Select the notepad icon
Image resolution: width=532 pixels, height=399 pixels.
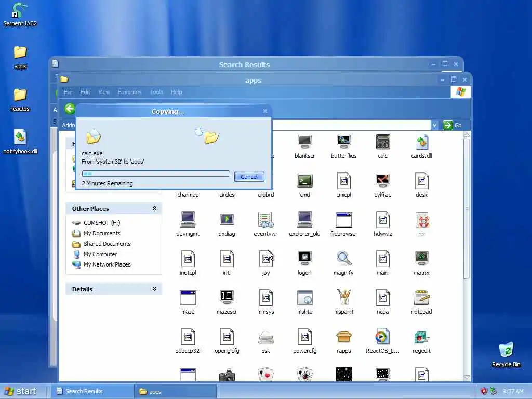coord(421,298)
